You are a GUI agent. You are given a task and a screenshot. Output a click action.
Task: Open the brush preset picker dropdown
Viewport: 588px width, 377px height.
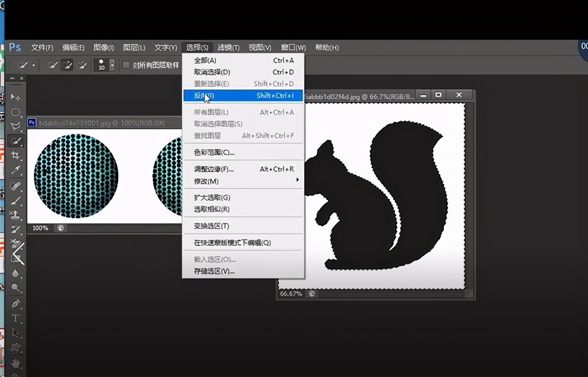[33, 65]
